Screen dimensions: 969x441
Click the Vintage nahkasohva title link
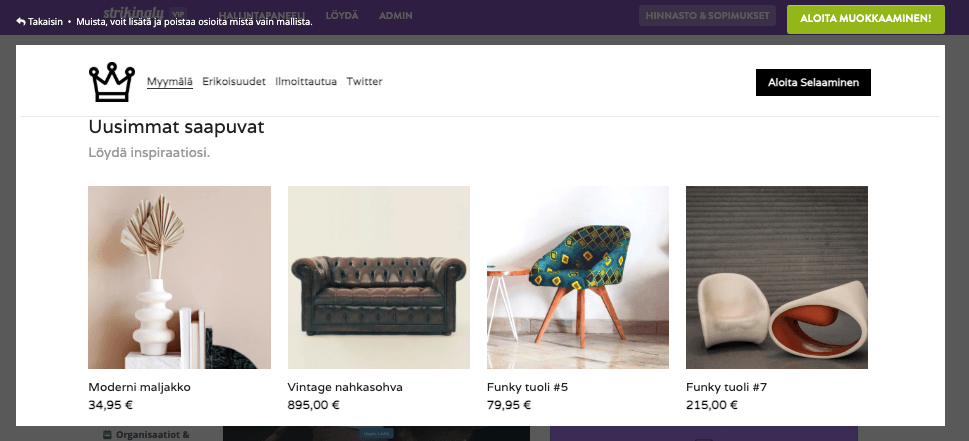(345, 387)
